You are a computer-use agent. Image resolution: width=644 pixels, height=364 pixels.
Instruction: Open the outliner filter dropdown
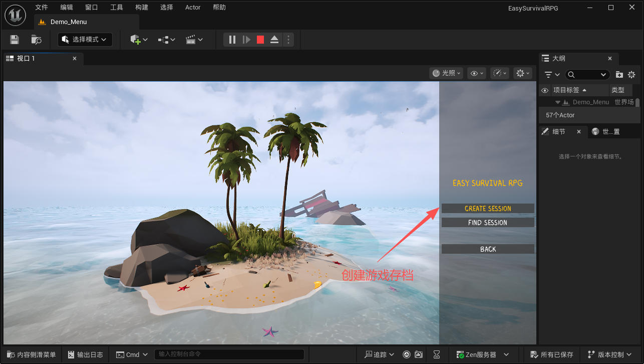point(552,75)
